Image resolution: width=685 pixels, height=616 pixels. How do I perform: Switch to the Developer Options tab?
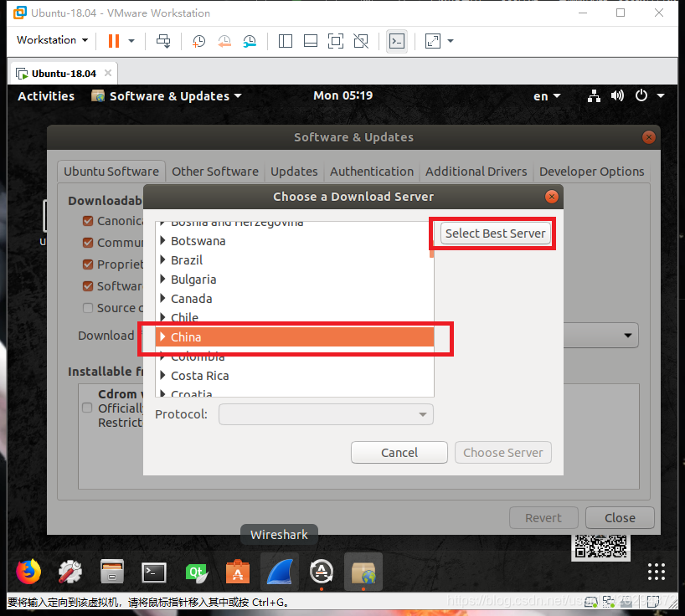[x=591, y=171]
